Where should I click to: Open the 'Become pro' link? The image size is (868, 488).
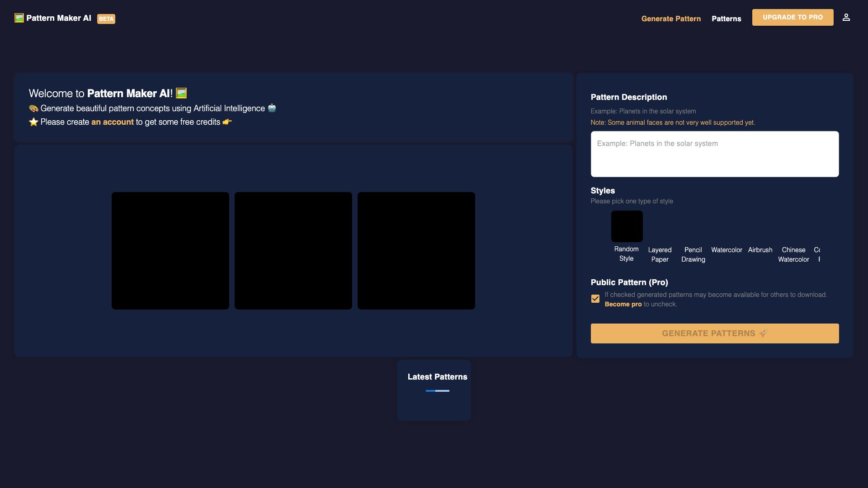(623, 304)
